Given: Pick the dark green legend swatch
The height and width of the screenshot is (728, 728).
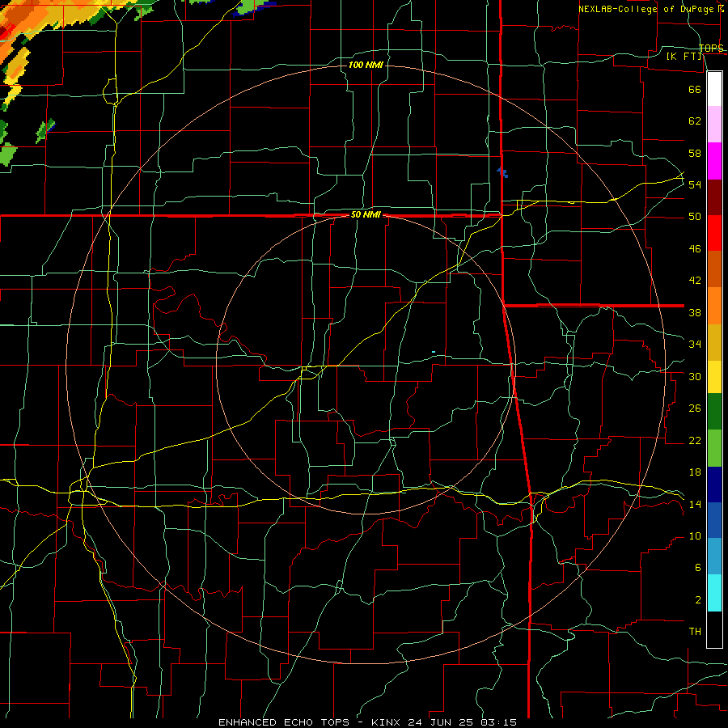Looking at the screenshot, I should tap(714, 412).
